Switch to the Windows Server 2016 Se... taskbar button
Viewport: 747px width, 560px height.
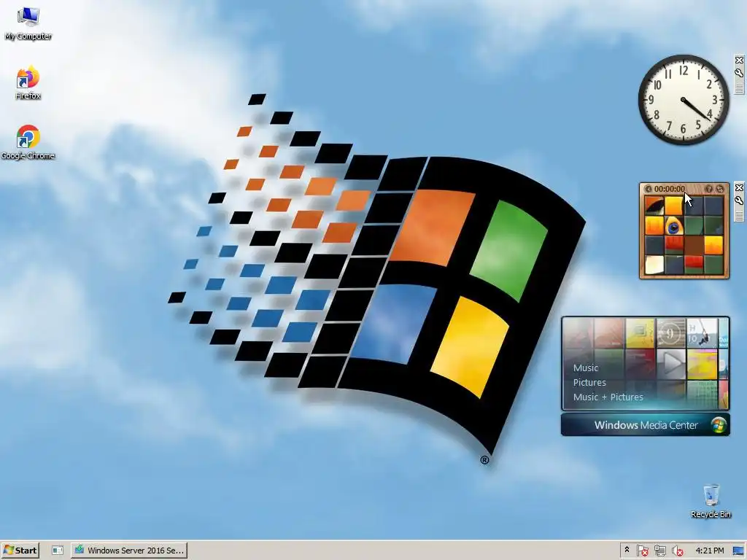pyautogui.click(x=129, y=550)
